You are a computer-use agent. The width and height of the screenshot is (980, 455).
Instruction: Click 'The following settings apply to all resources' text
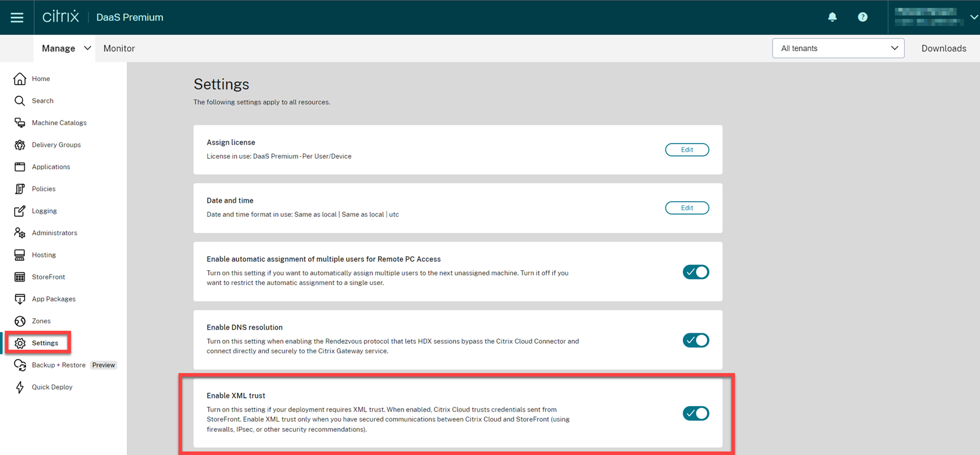pos(262,102)
